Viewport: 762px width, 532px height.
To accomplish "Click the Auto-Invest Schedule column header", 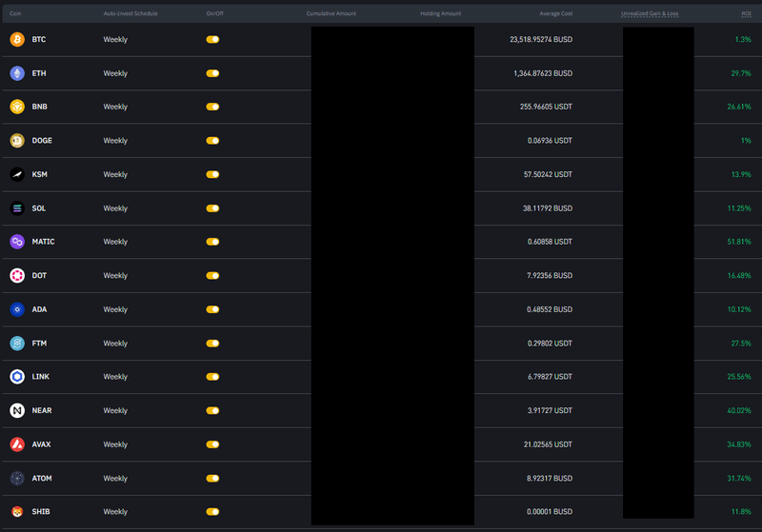I will click(x=130, y=13).
